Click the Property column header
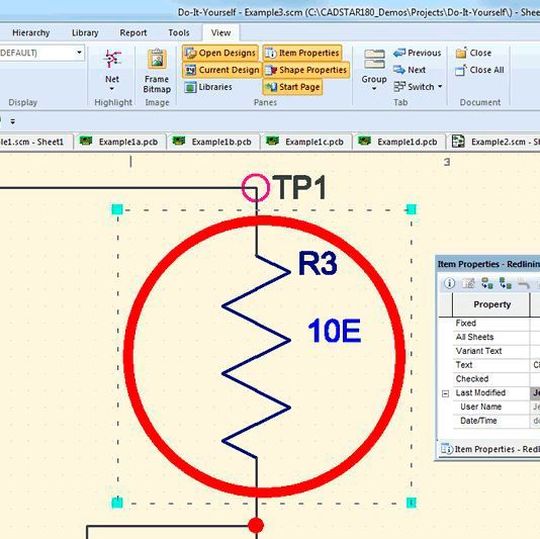Screen dimensions: 540x539 tap(491, 305)
